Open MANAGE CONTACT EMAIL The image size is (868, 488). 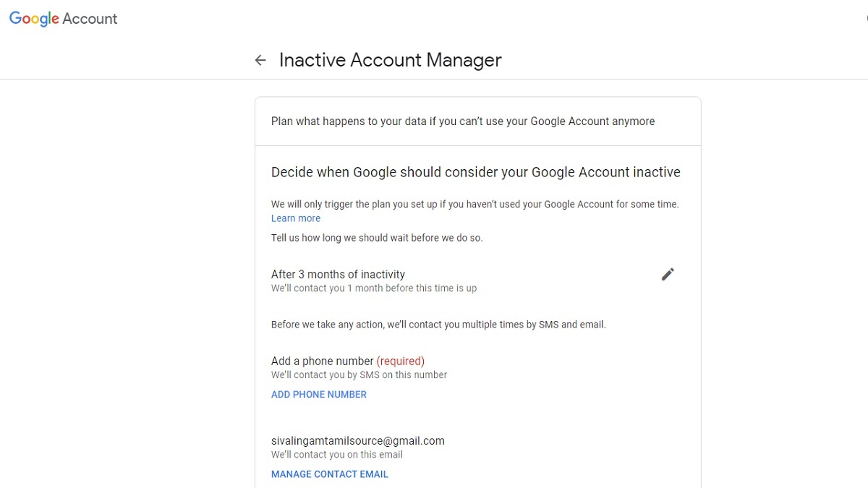coord(329,474)
